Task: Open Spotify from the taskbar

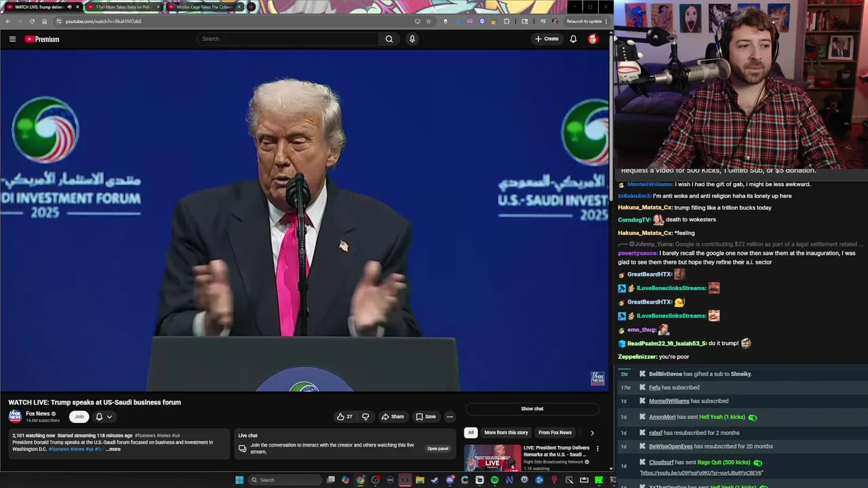Action: click(x=494, y=480)
